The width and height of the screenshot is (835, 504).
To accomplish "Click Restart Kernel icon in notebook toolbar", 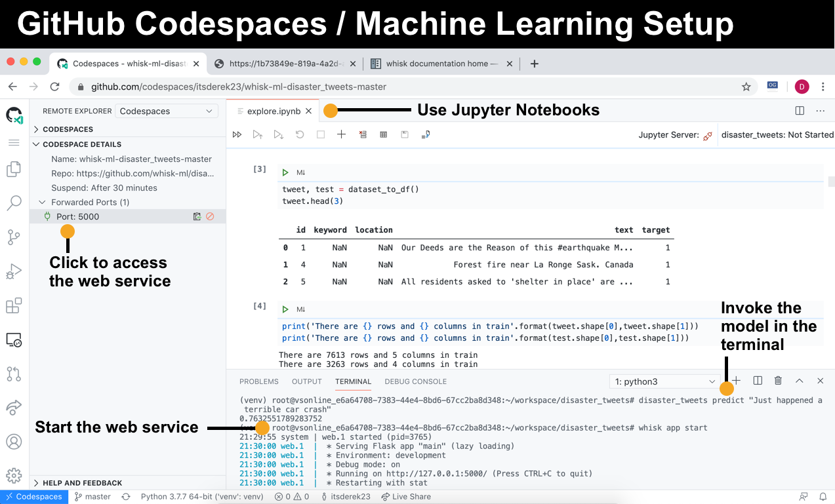I will (300, 134).
